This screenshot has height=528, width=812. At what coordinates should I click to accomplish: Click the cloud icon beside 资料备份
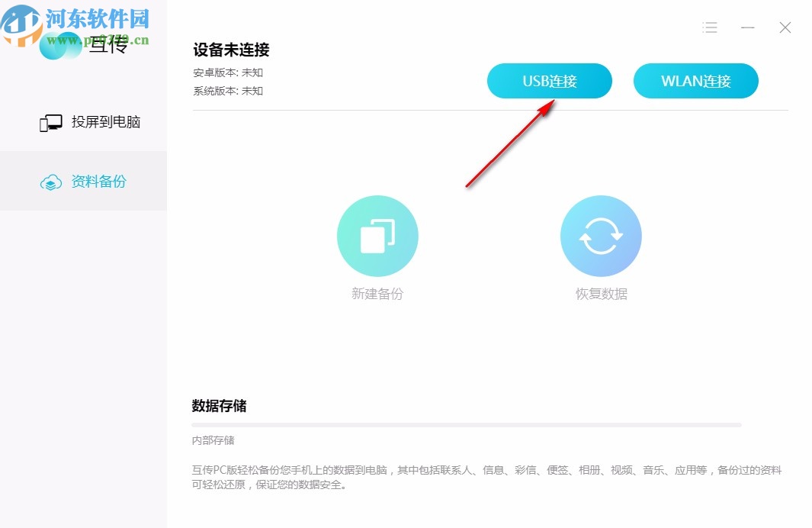pos(50,182)
